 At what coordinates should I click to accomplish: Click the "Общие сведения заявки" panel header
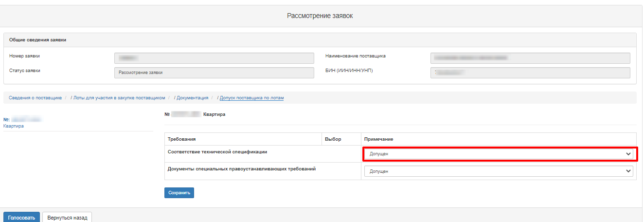pos(38,40)
